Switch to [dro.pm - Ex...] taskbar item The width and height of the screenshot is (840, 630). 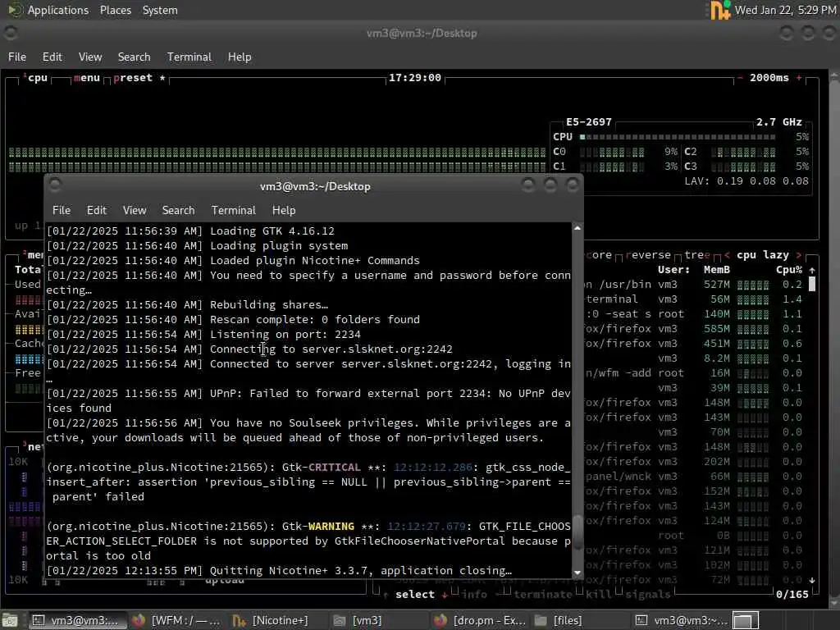pos(480,620)
